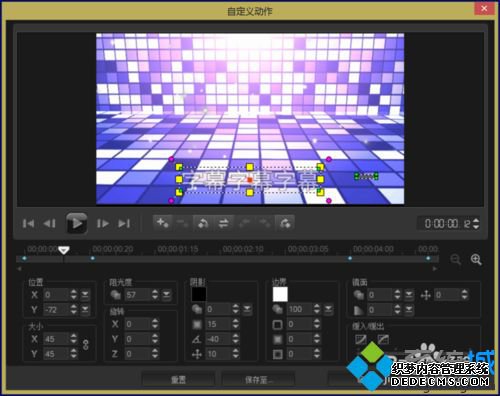Step back to the previous frame
The image size is (500, 396).
pos(50,223)
